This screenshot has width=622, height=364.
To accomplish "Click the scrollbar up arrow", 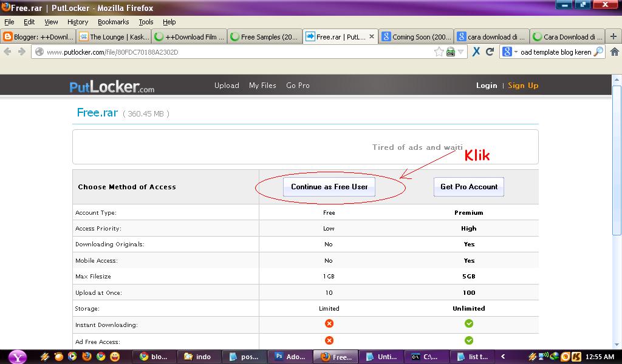I will pos(617,78).
